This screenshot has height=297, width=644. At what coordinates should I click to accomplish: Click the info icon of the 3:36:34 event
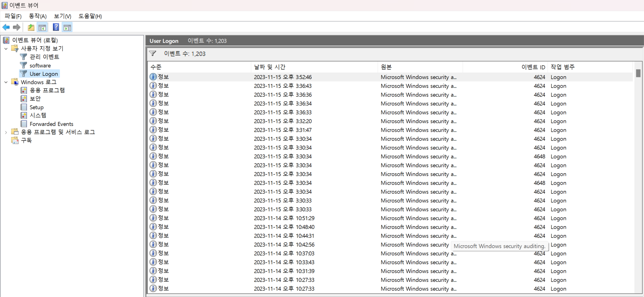pyautogui.click(x=153, y=103)
